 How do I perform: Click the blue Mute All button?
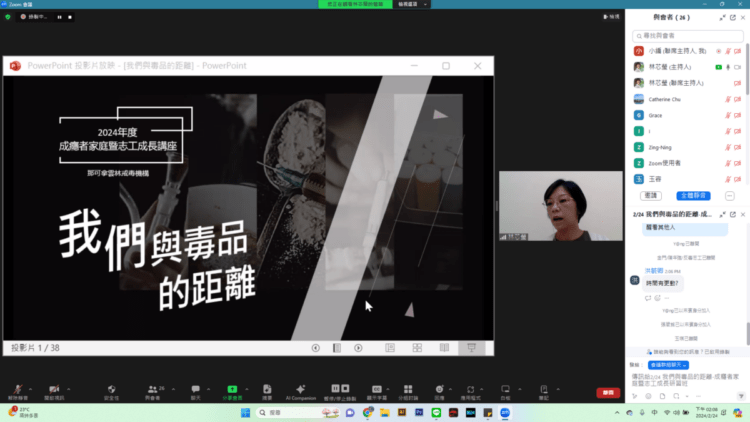point(693,196)
